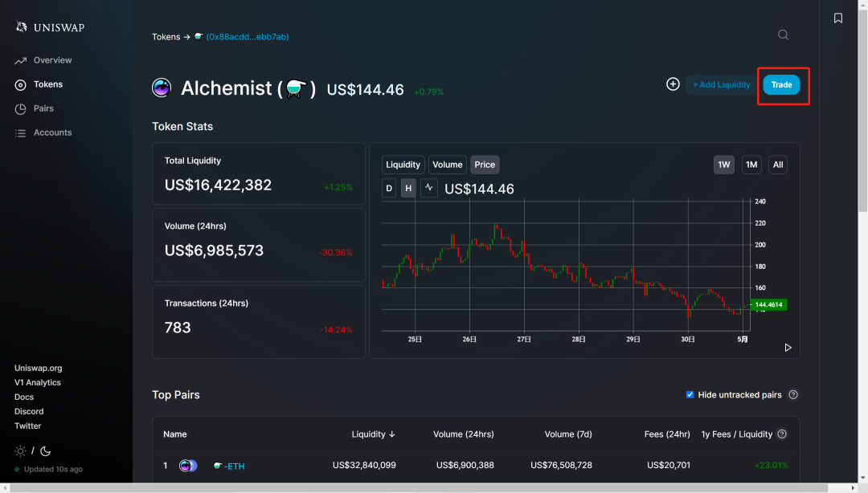Sort pairs by Liquidity column
This screenshot has height=493, width=868.
tap(373, 434)
